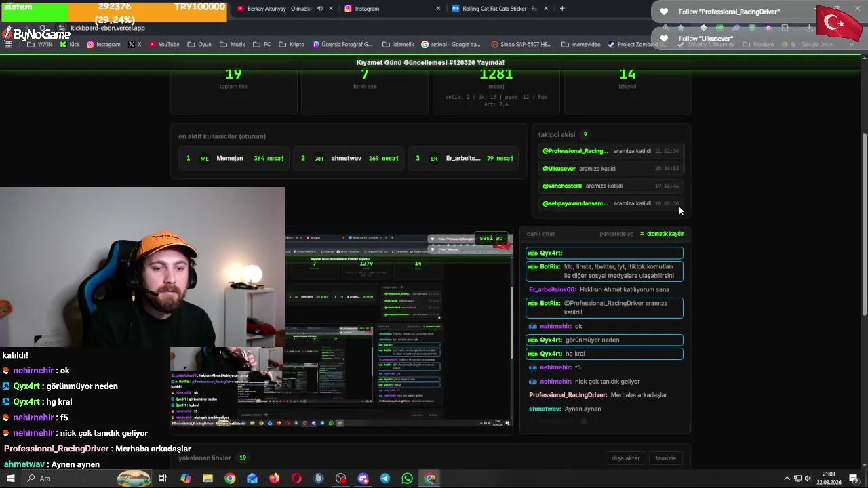Open the PC bookmark folder
The width and height of the screenshot is (868, 488).
pyautogui.click(x=262, y=45)
